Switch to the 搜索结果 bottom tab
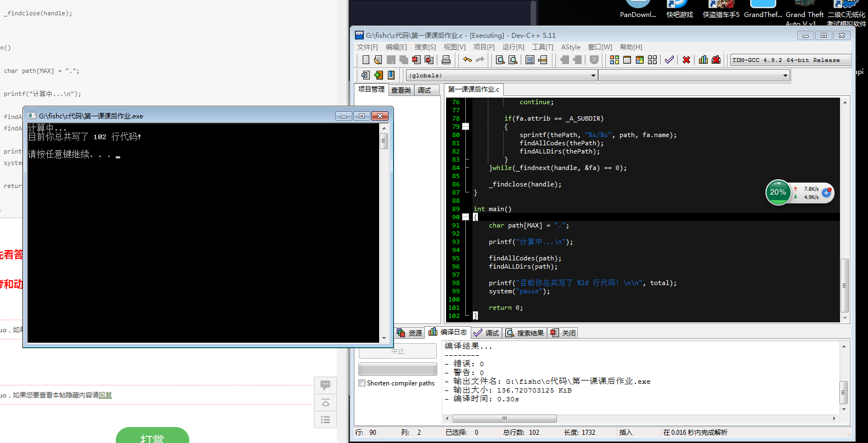Image resolution: width=868 pixels, height=443 pixels. [525, 333]
